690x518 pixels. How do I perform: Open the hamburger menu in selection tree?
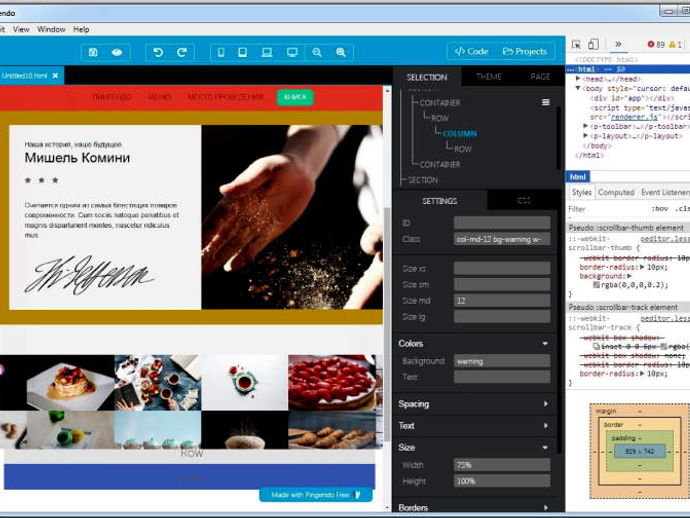pyautogui.click(x=546, y=103)
